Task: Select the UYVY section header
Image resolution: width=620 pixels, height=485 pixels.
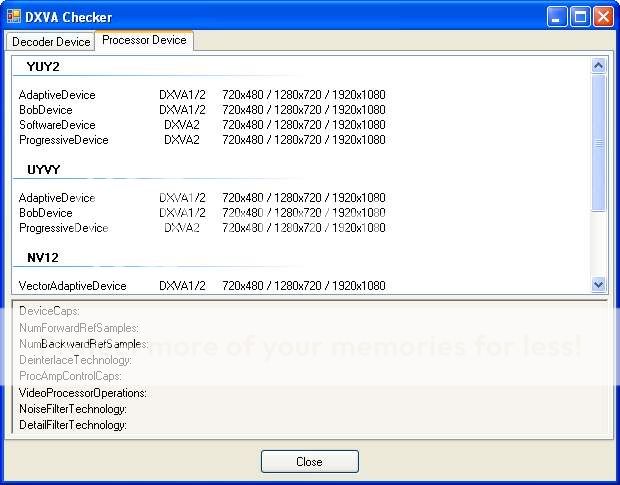Action: [x=43, y=170]
